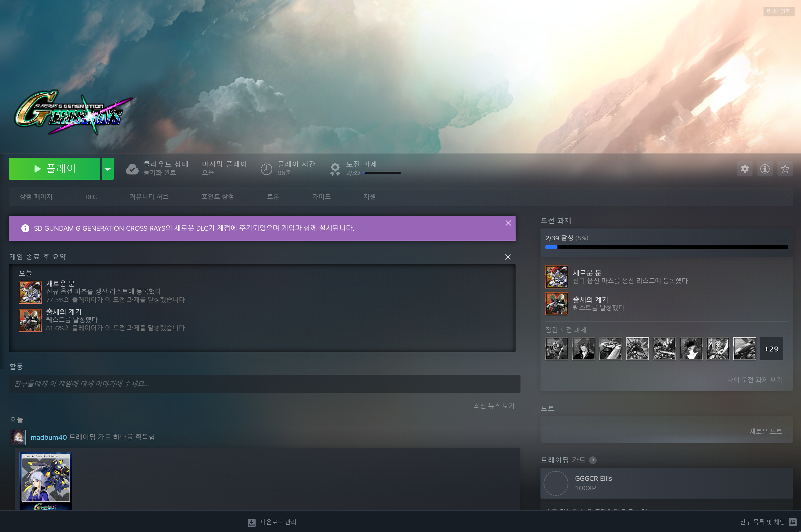
Task: Click the download icon in the bottom bar
Action: 251,522
